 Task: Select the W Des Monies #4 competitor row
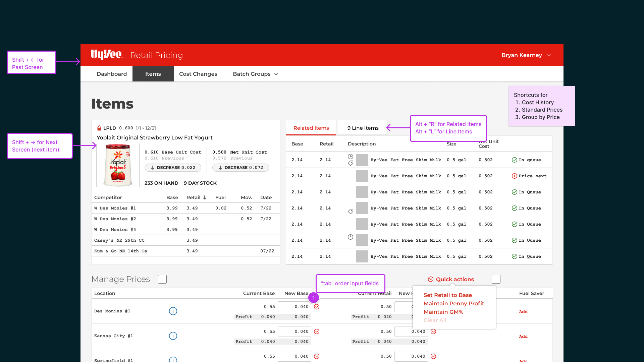(x=186, y=230)
